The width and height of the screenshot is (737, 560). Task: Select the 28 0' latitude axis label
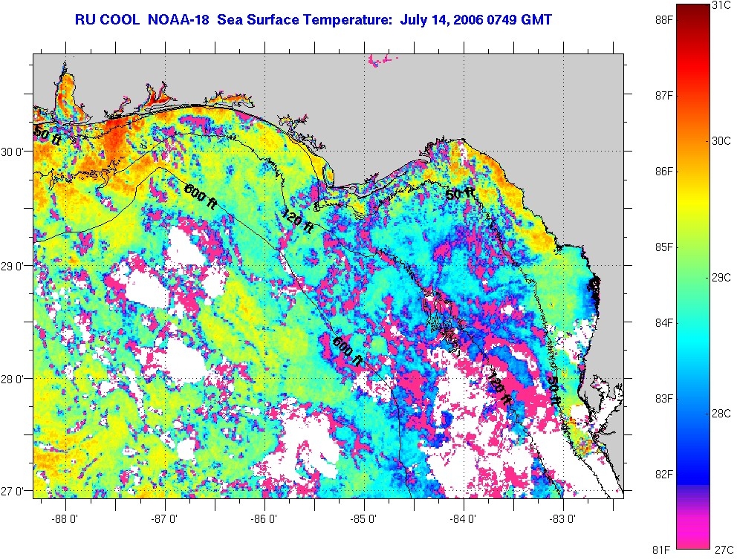(14, 379)
